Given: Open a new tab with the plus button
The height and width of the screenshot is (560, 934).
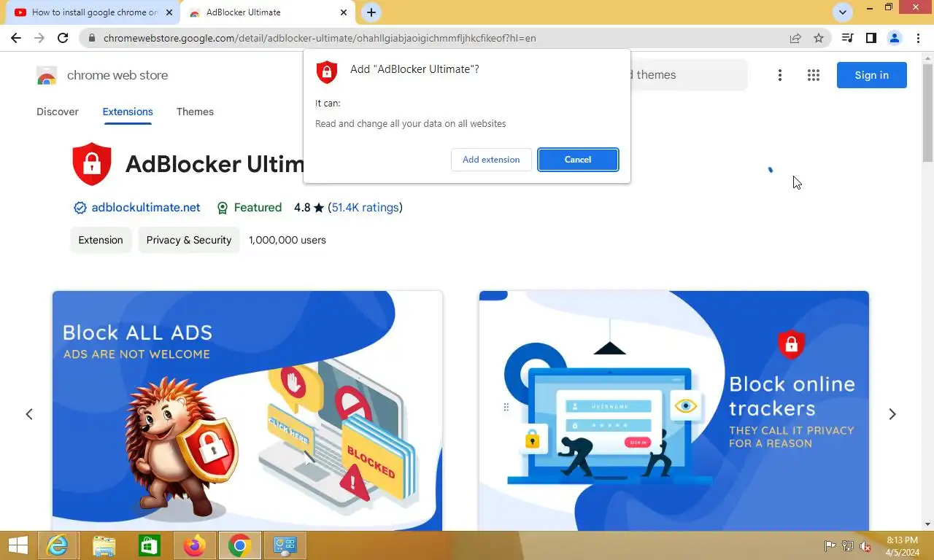Looking at the screenshot, I should [371, 12].
